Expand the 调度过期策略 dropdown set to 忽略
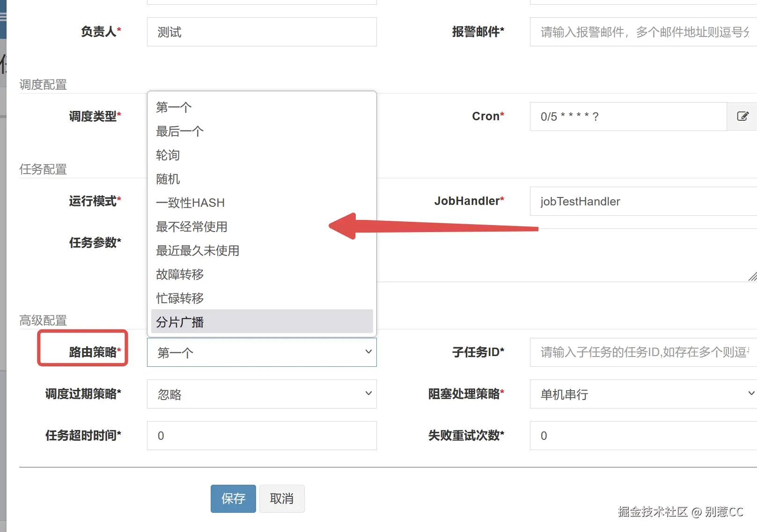The image size is (757, 532). coord(261,394)
